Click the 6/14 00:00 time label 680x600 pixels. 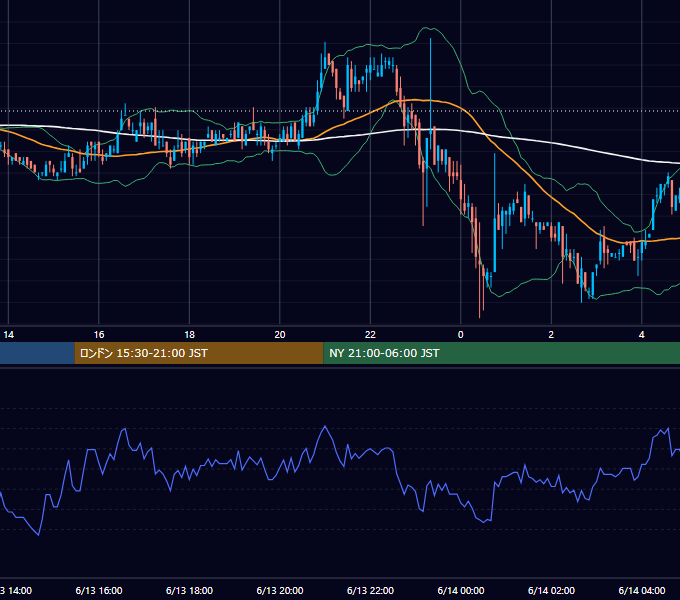[461, 590]
